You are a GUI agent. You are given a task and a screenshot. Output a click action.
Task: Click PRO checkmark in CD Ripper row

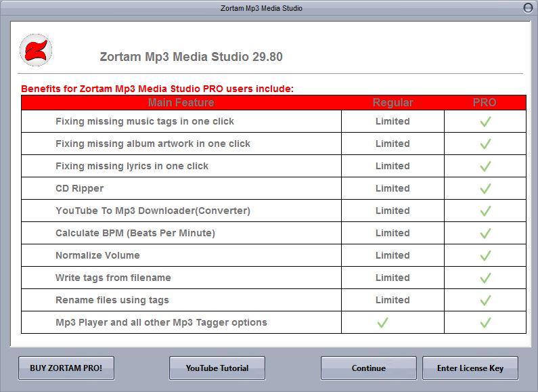coord(485,188)
